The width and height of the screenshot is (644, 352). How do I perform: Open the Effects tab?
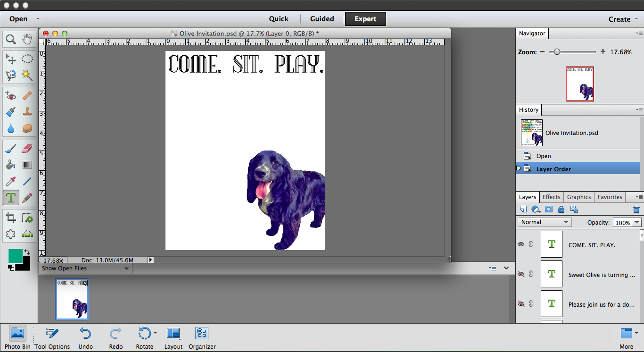click(x=551, y=197)
